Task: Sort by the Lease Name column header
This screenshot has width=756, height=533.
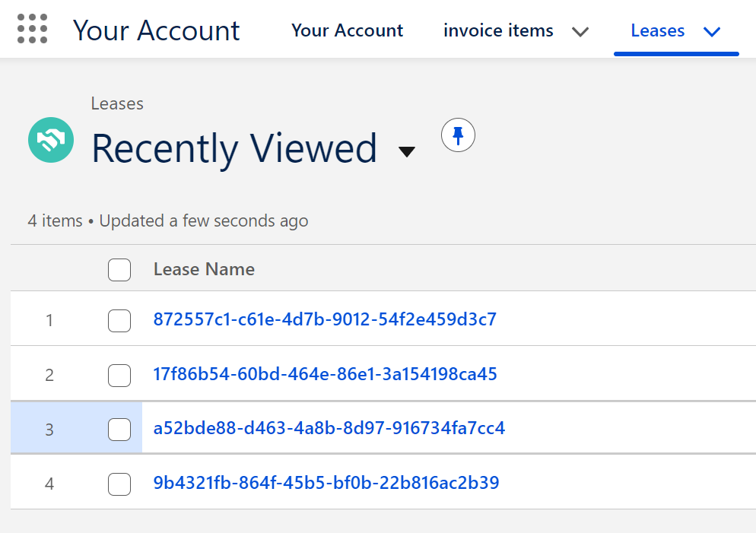Action: click(x=204, y=269)
